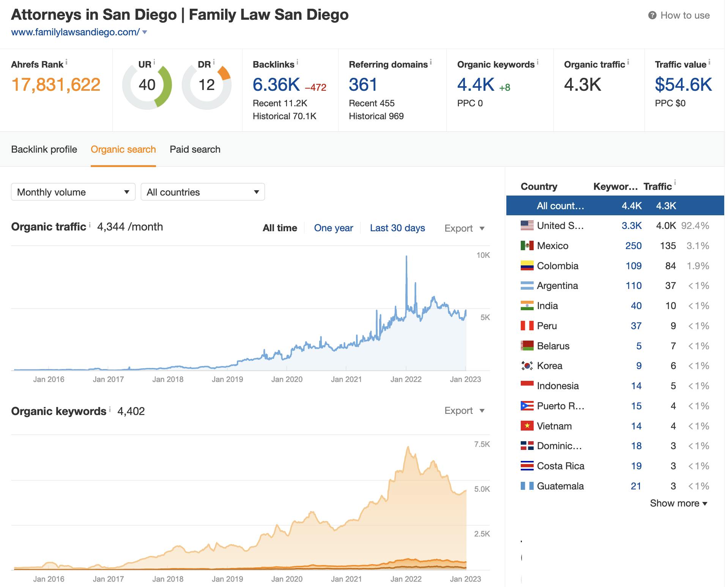
Task: Click the Puerto Rico flag icon
Action: 527,406
